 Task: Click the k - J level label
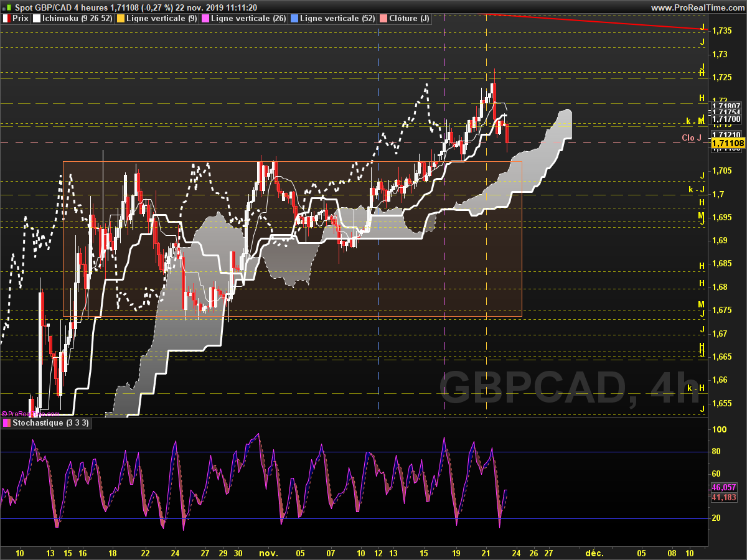[696, 190]
